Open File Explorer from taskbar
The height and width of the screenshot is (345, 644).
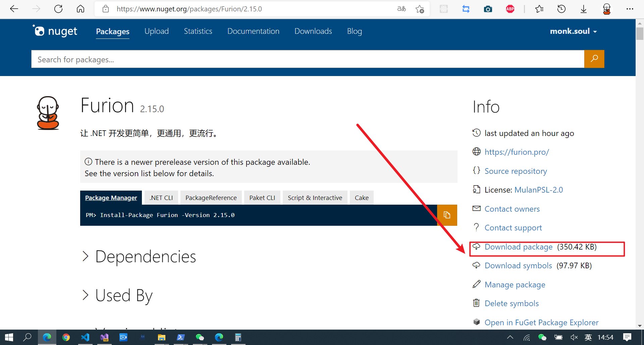[x=162, y=337]
